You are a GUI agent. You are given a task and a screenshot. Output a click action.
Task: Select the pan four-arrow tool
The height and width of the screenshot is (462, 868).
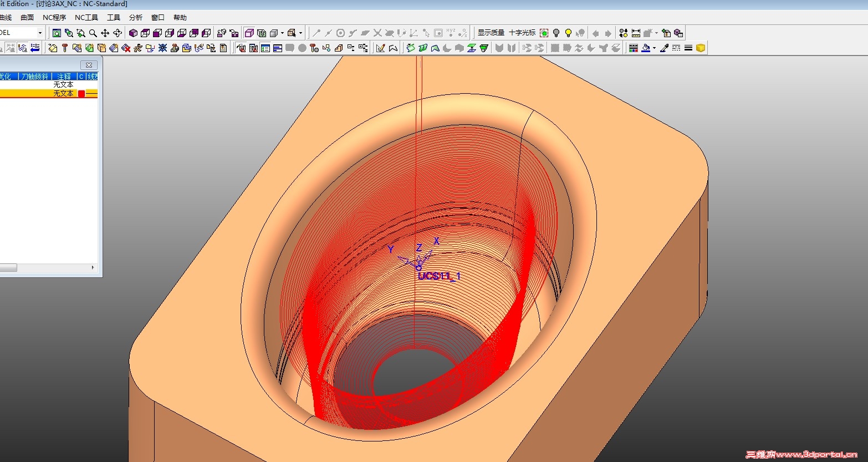coord(105,33)
